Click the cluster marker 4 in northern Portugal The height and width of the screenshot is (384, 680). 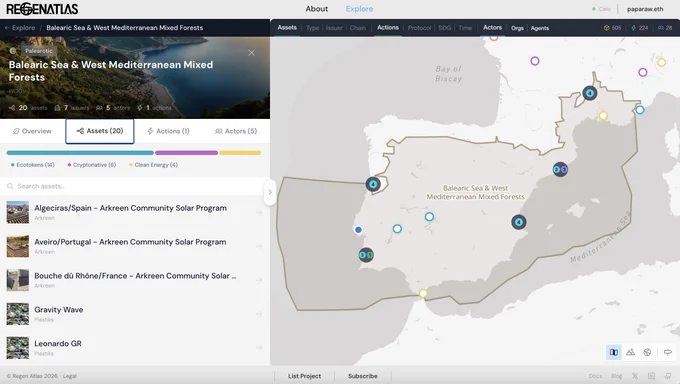(x=373, y=184)
